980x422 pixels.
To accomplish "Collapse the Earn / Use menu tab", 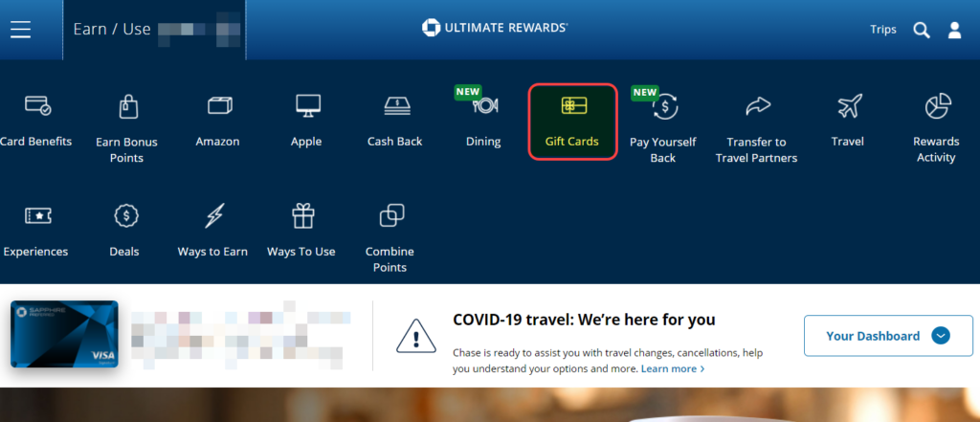I will [x=154, y=30].
